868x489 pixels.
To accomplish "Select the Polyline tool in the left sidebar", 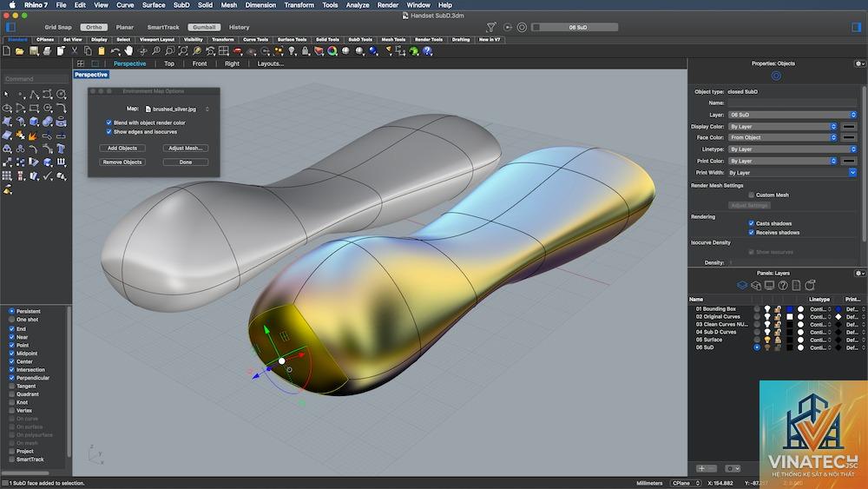I will click(x=34, y=95).
